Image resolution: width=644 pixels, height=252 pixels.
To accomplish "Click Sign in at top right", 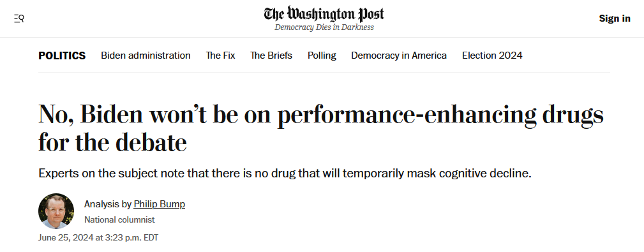I will pos(615,19).
